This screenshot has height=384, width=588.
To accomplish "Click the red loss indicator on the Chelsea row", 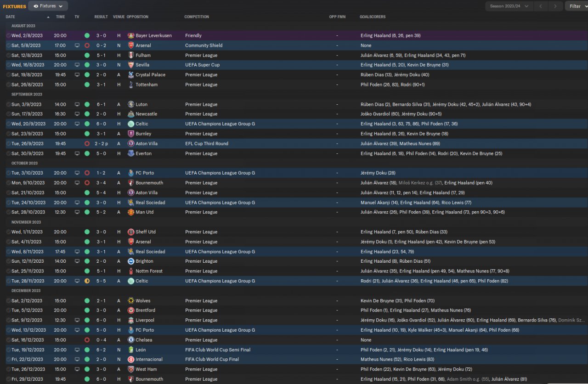I will tap(87, 340).
